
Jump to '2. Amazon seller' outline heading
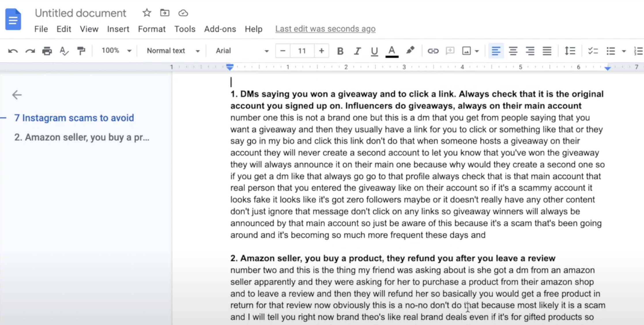[82, 137]
